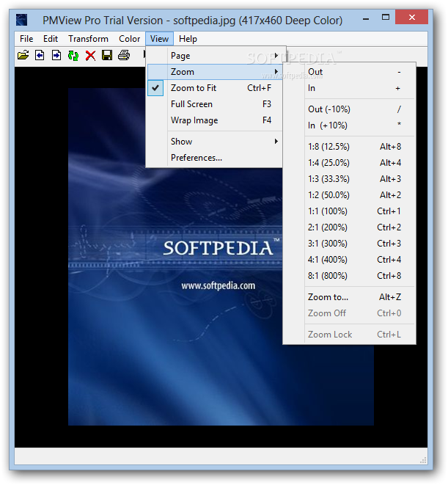Reload the image with the green arrows icon

click(x=73, y=55)
